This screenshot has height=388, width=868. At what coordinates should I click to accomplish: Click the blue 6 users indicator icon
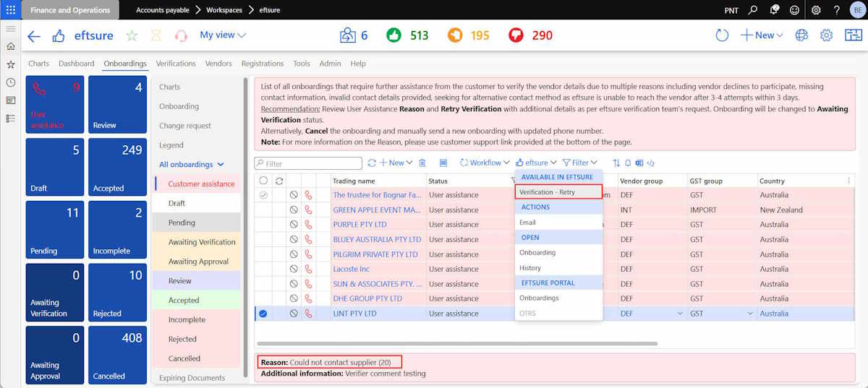point(349,35)
